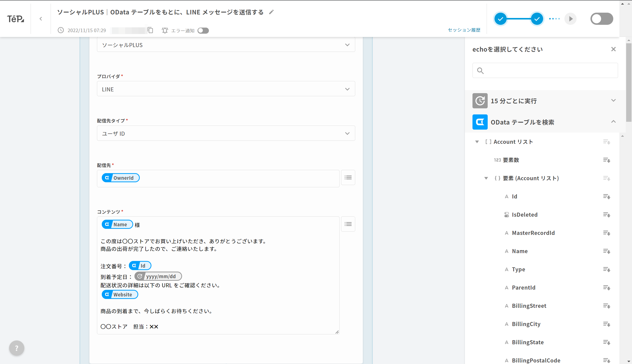Enable the workflow toggle at top right
The image size is (632, 364).
point(602,18)
